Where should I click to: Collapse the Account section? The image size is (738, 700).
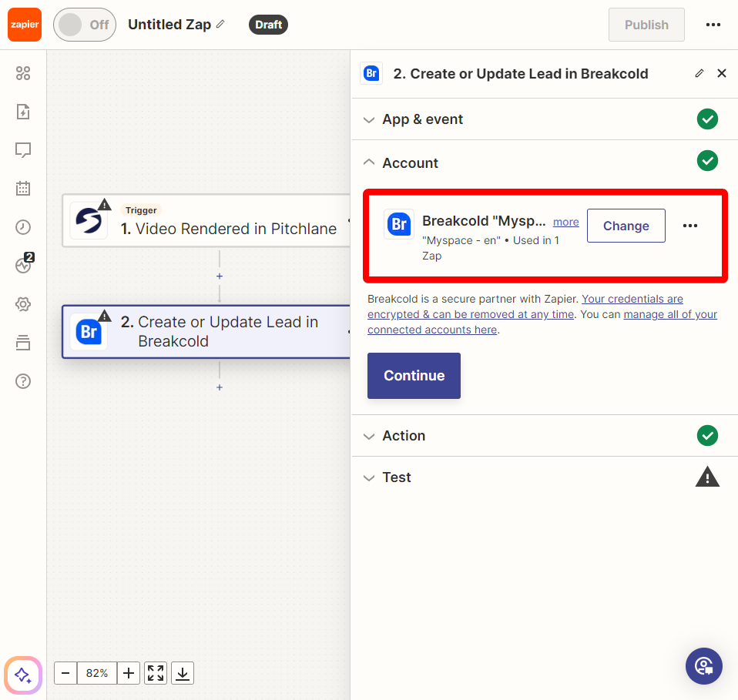[x=545, y=162]
